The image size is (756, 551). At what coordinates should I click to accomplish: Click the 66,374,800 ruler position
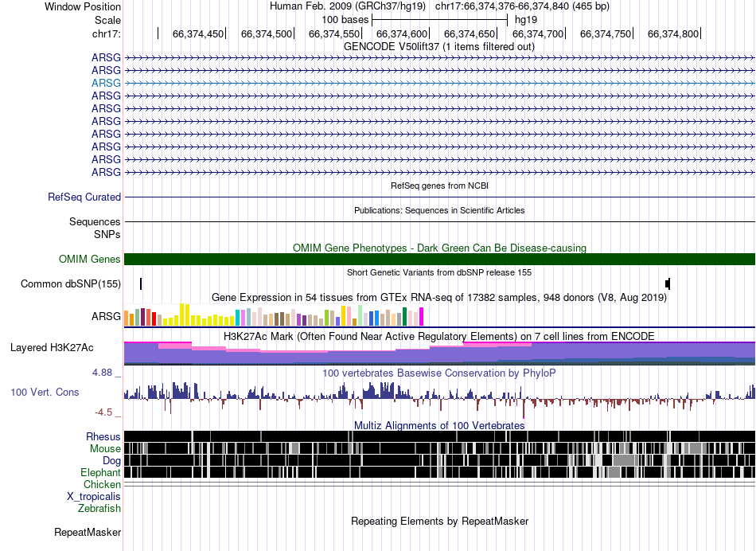click(673, 33)
